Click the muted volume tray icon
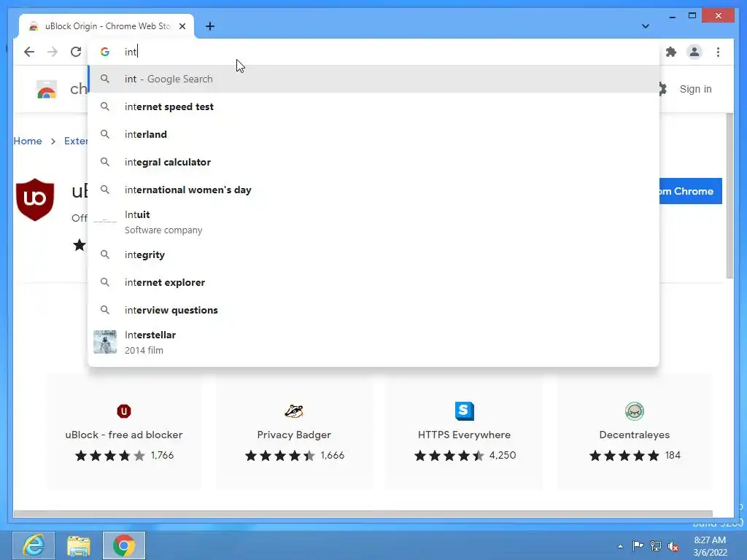The width and height of the screenshot is (747, 560). 673,546
